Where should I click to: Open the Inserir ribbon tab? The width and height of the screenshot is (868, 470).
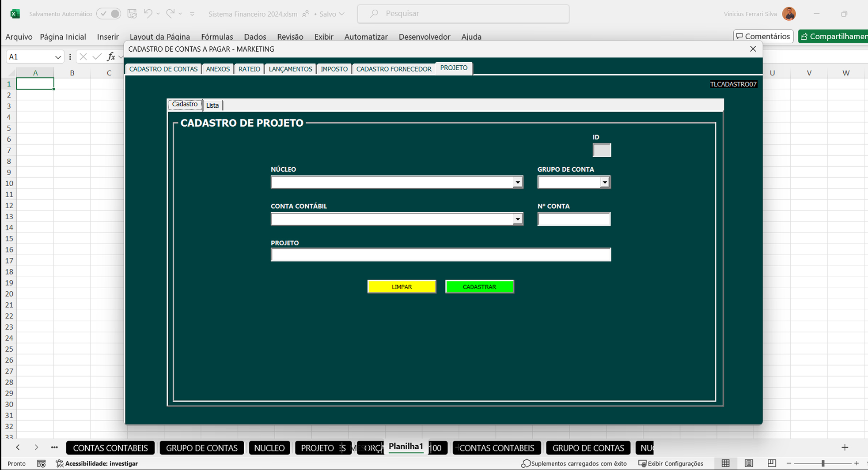(x=108, y=37)
